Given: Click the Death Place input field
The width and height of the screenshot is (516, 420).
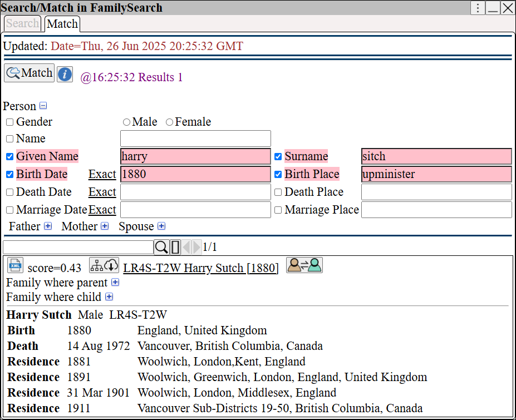Looking at the screenshot, I should pyautogui.click(x=436, y=192).
